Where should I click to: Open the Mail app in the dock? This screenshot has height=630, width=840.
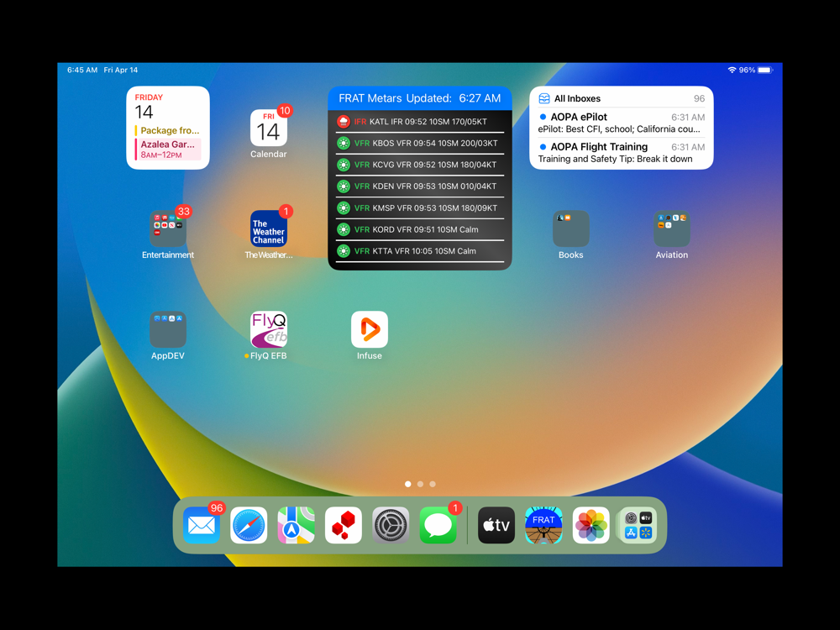(x=202, y=525)
